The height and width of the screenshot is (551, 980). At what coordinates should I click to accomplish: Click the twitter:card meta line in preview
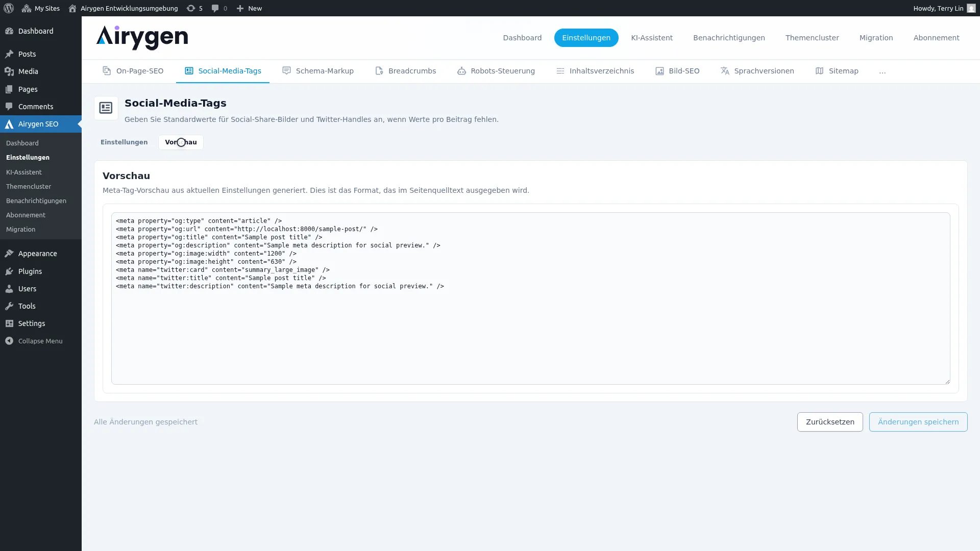point(223,270)
